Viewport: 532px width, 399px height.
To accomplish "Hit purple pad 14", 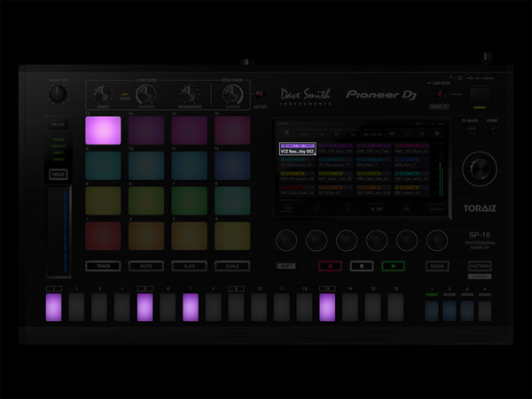I will coord(146,130).
